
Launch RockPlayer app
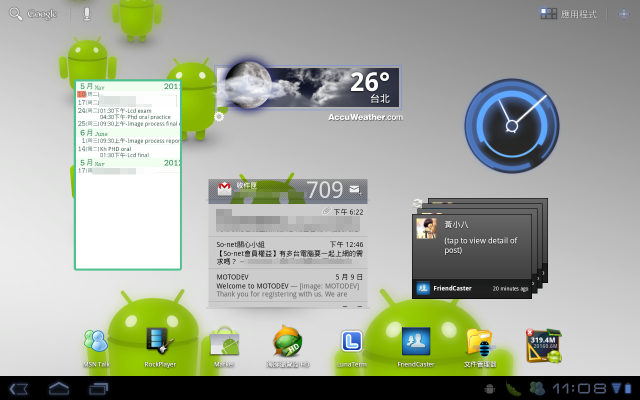point(160,347)
